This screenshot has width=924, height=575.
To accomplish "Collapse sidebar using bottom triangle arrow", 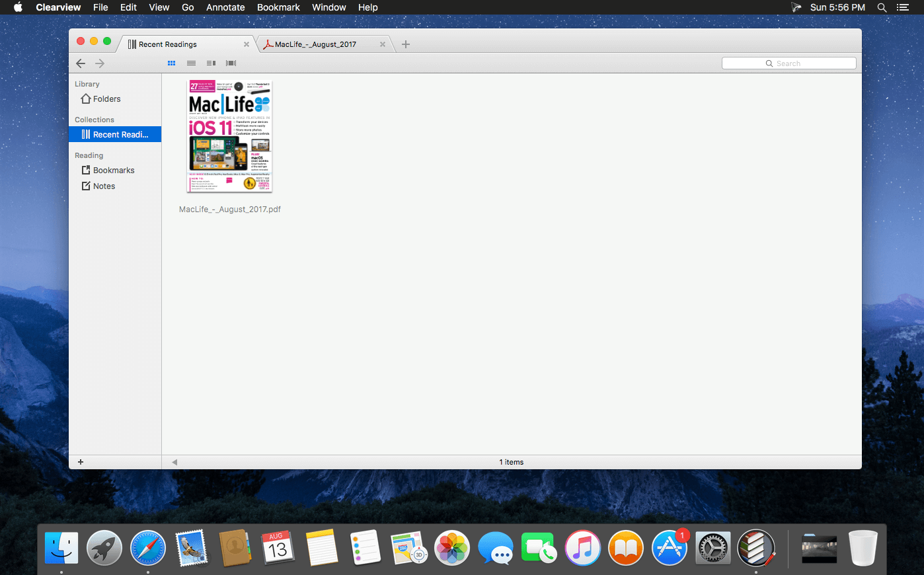I will click(174, 462).
